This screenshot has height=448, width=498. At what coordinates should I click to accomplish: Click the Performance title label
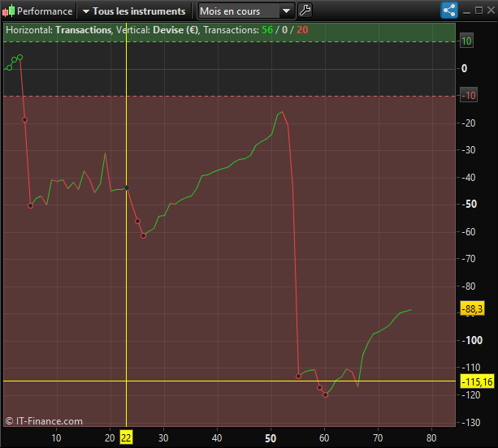(45, 11)
